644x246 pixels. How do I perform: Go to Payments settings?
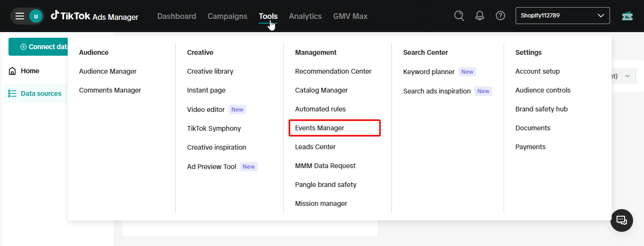coord(530,147)
